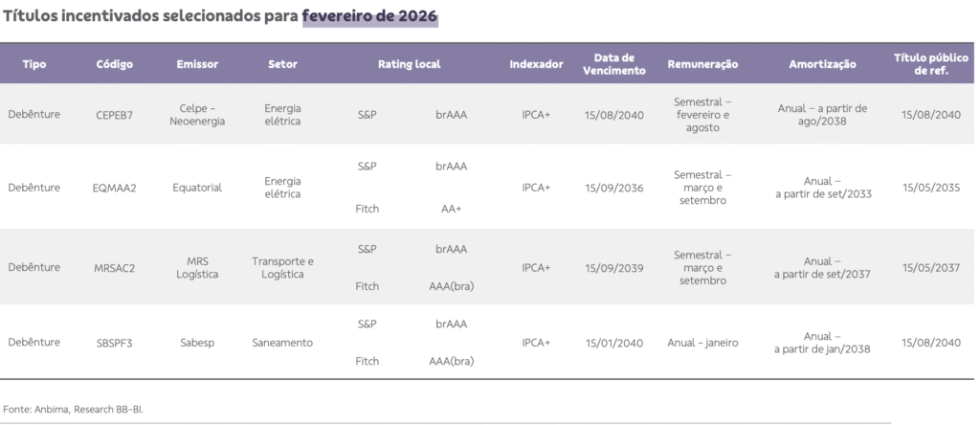
Task: Click the EQMAA2 code cell
Action: pos(116,188)
